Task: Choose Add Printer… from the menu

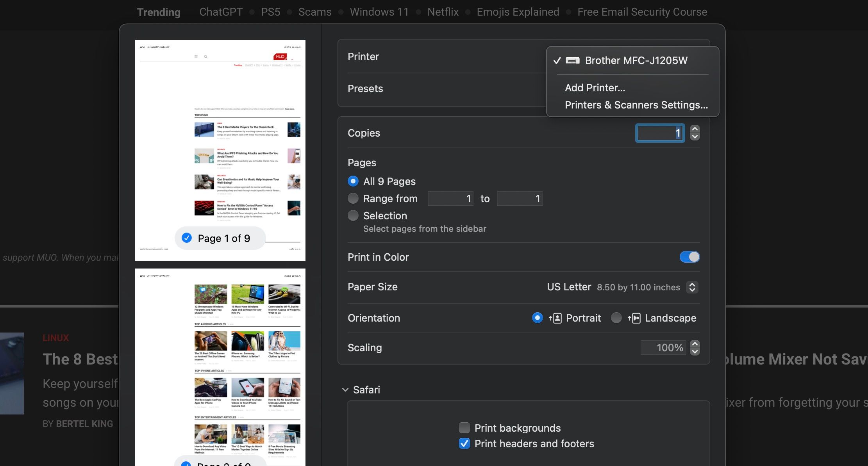Action: 595,88
